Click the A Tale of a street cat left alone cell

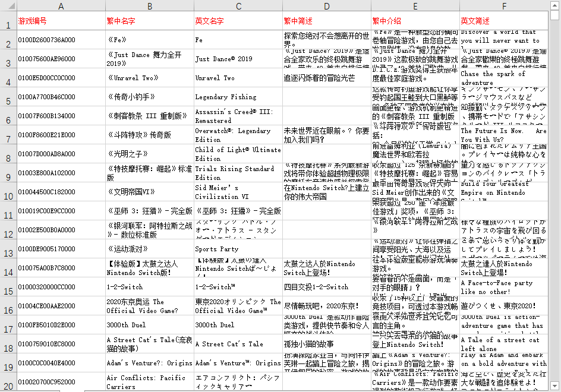click(504, 344)
